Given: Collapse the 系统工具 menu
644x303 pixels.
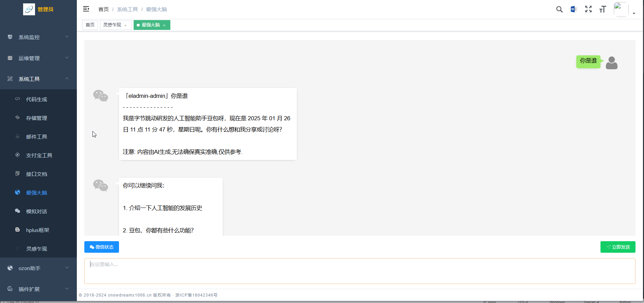Looking at the screenshot, I should (x=38, y=79).
